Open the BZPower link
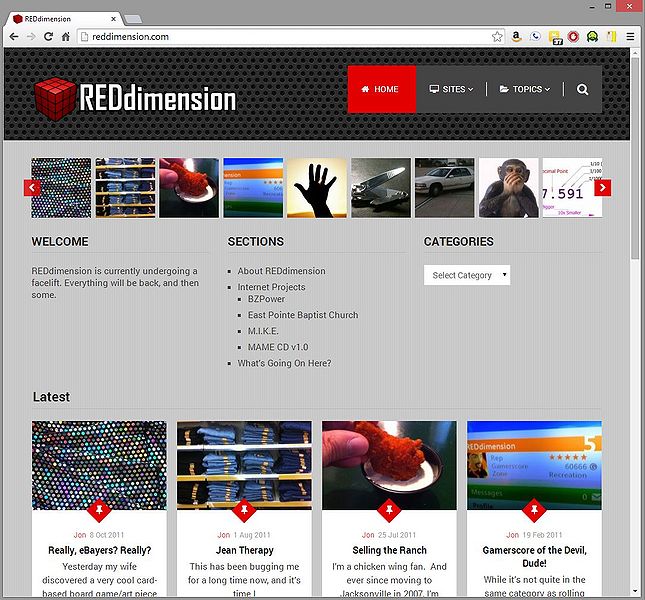Viewport: 645px width, 600px height. pos(266,299)
